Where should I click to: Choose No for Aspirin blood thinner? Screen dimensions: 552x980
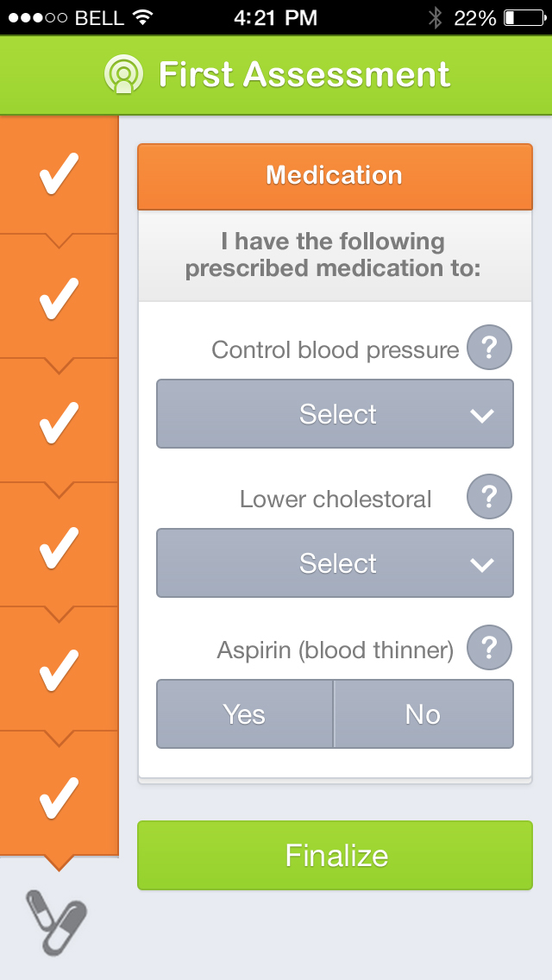point(423,714)
